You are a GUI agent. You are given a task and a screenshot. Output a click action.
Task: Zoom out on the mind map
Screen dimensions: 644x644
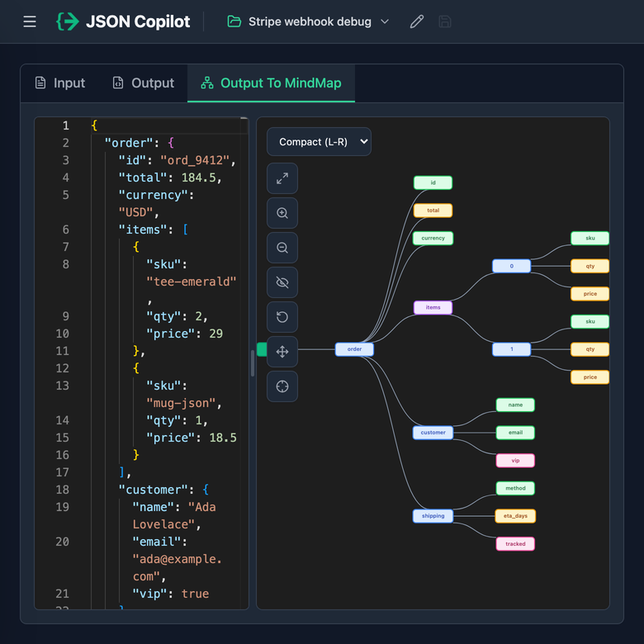tap(282, 248)
